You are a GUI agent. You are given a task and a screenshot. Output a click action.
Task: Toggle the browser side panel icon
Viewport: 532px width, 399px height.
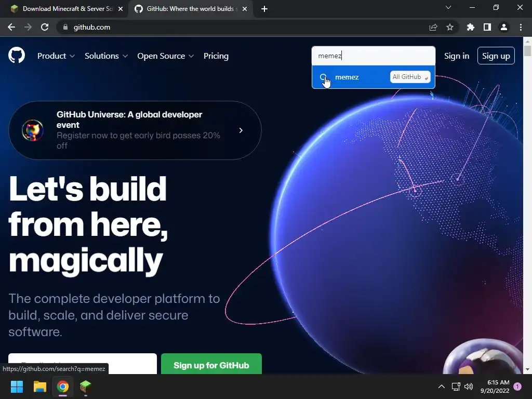click(487, 27)
